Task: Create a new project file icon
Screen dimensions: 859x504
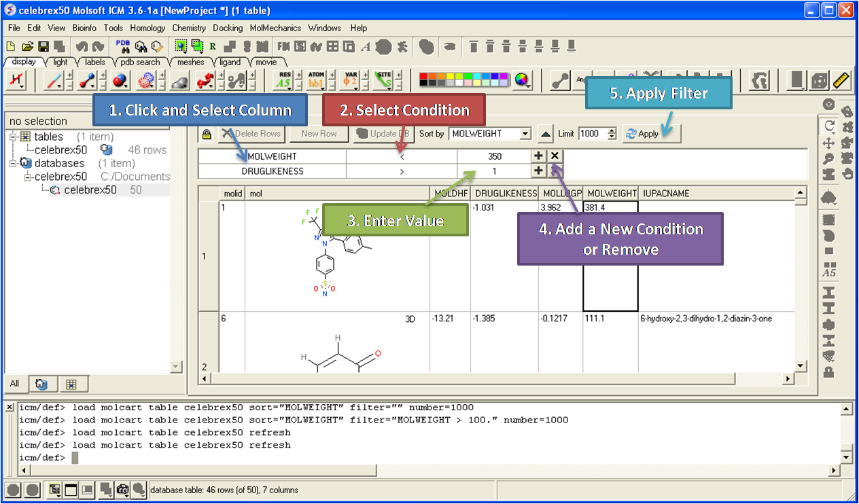Action: [10, 47]
